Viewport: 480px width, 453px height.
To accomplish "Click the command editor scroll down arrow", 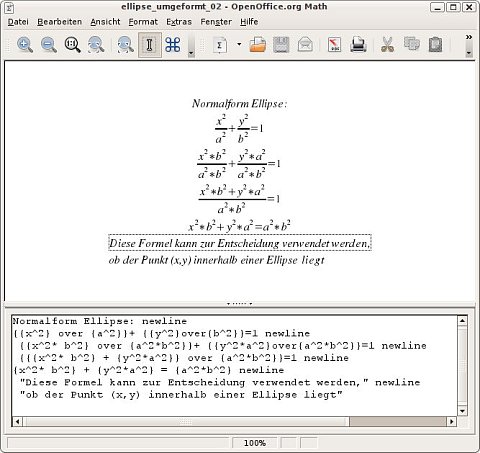I will point(462,411).
